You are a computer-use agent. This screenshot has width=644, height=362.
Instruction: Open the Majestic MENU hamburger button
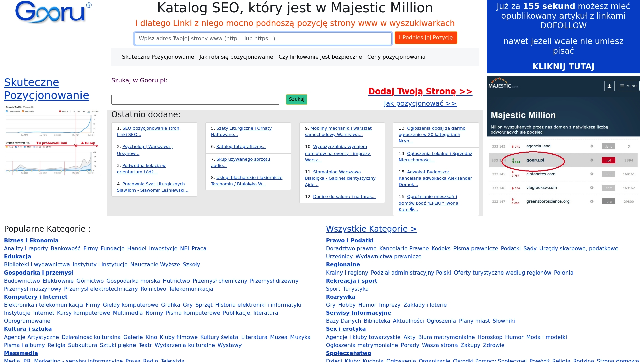(628, 86)
